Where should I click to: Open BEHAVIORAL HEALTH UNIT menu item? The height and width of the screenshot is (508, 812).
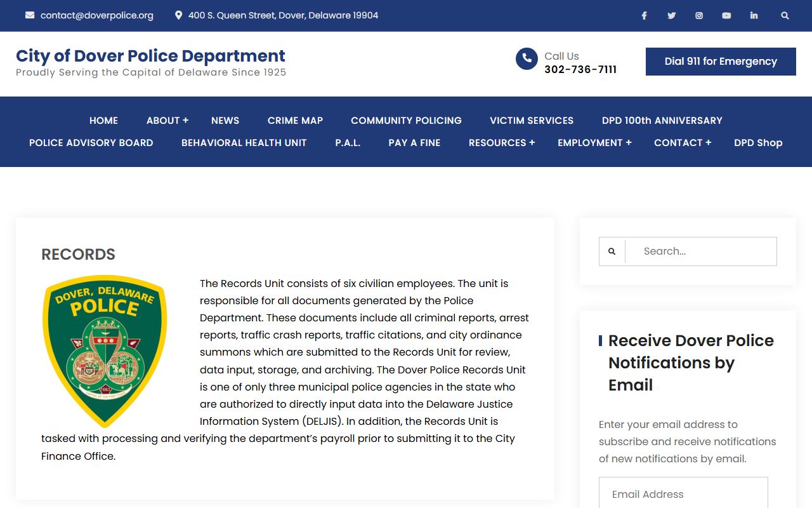[x=244, y=143]
